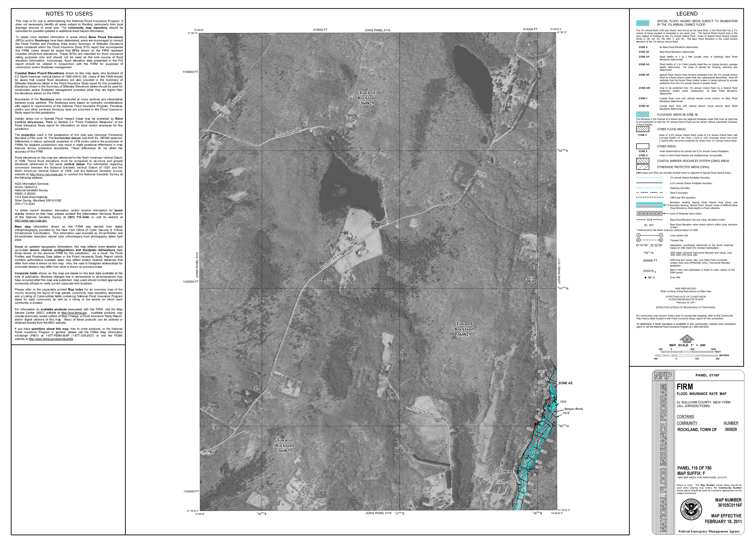Click the ZONE A99 legend entry
The image size is (756, 543).
pos(688,91)
